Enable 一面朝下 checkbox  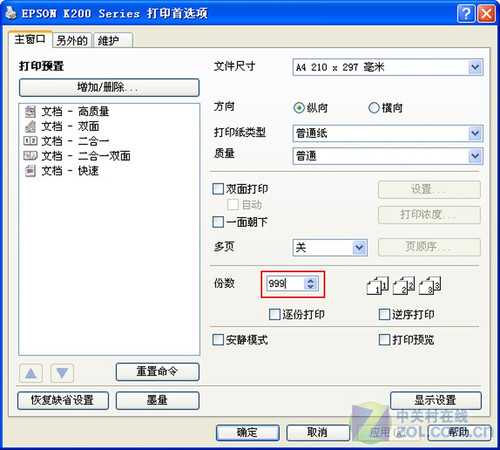tap(218, 222)
